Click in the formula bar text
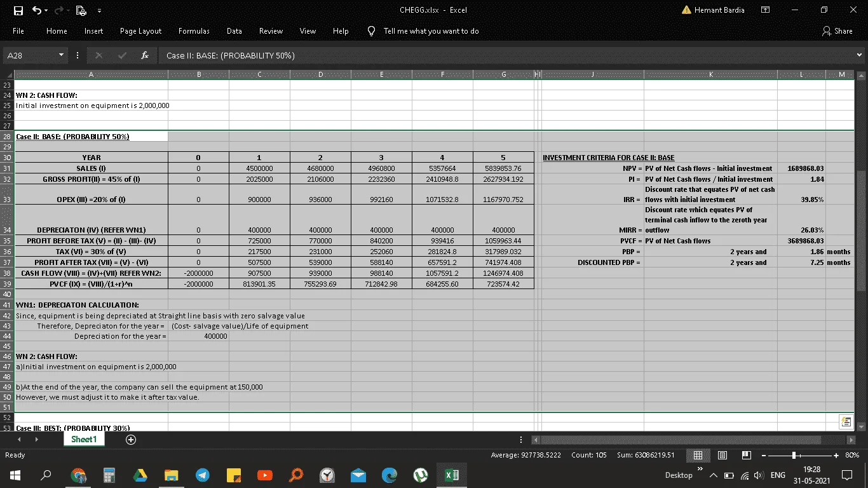This screenshot has height=488, width=868. 505,55
